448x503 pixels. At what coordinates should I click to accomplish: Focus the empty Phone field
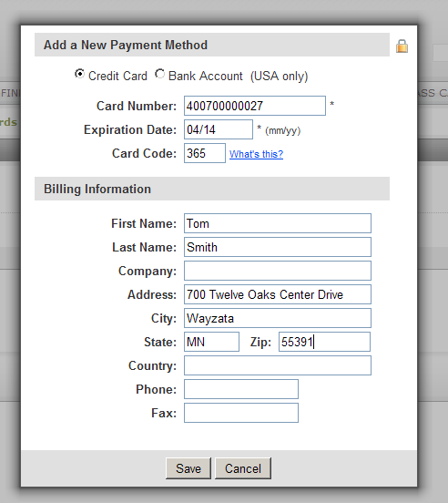[241, 389]
